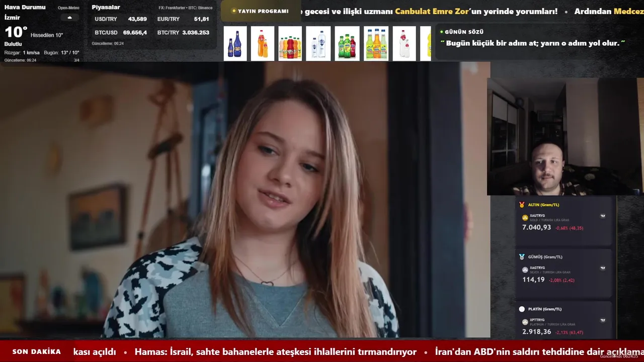Image resolution: width=644 pixels, height=362 pixels.
Task: Click the platinum price 2.918,36
Action: (536, 332)
